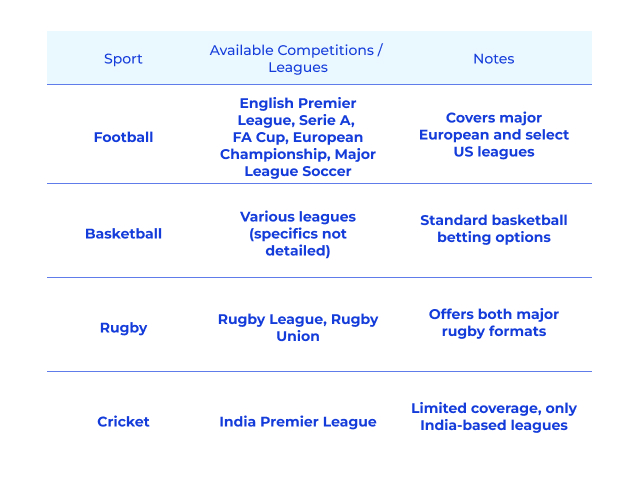Select the word "Union" in Rugby competitions
The image size is (640, 497).
point(297,337)
